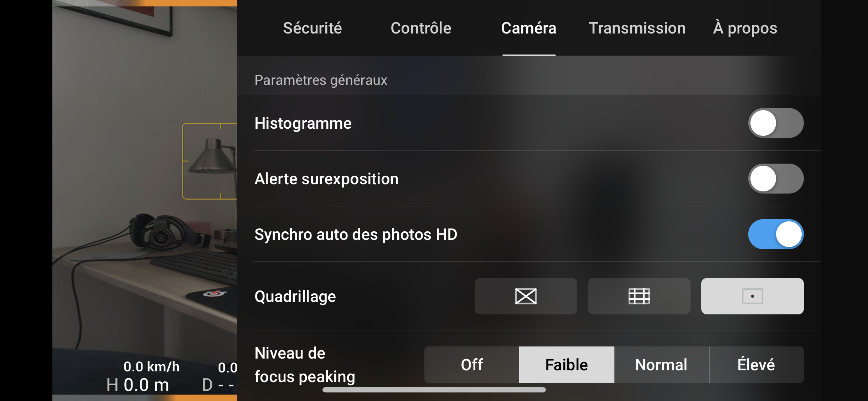
Task: Select the full grid overlay icon
Action: pos(639,296)
